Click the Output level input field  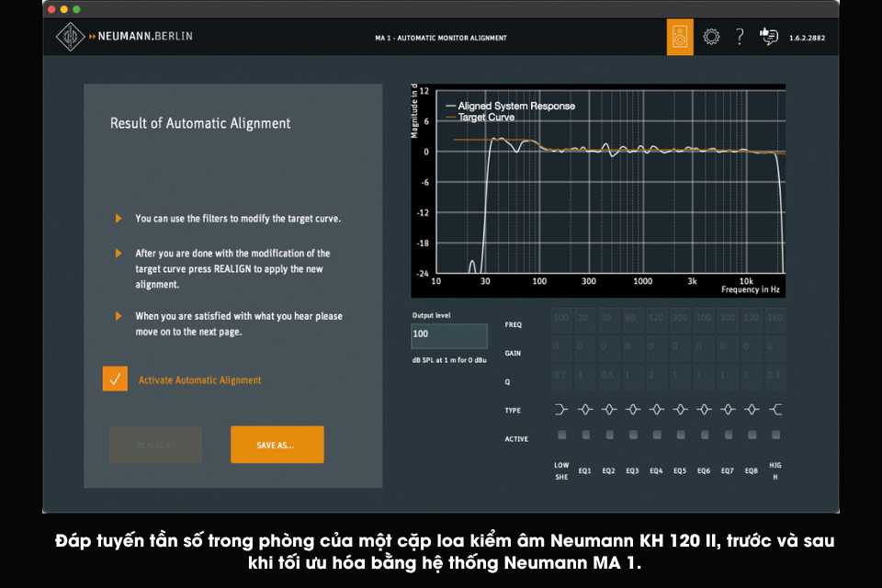(x=449, y=336)
